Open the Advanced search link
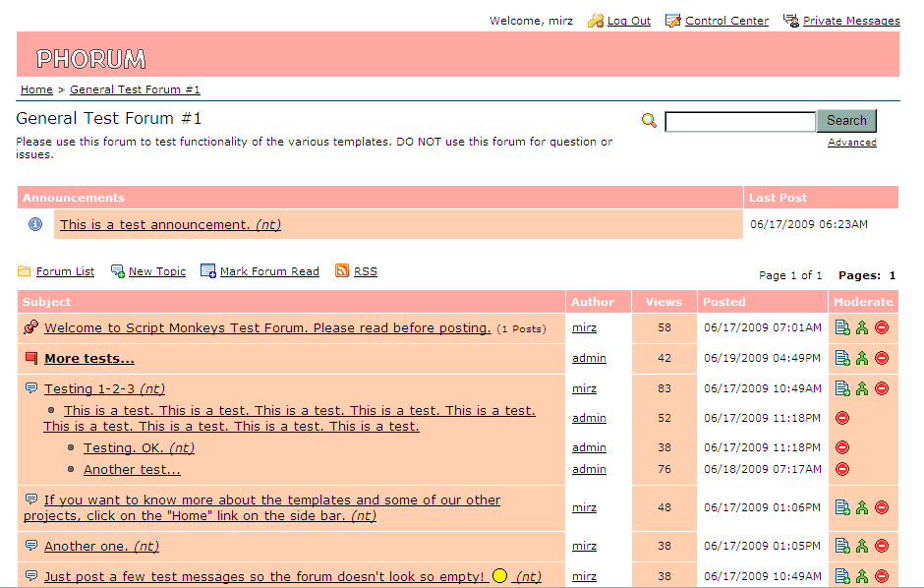The width and height of the screenshot is (924, 588). (851, 142)
